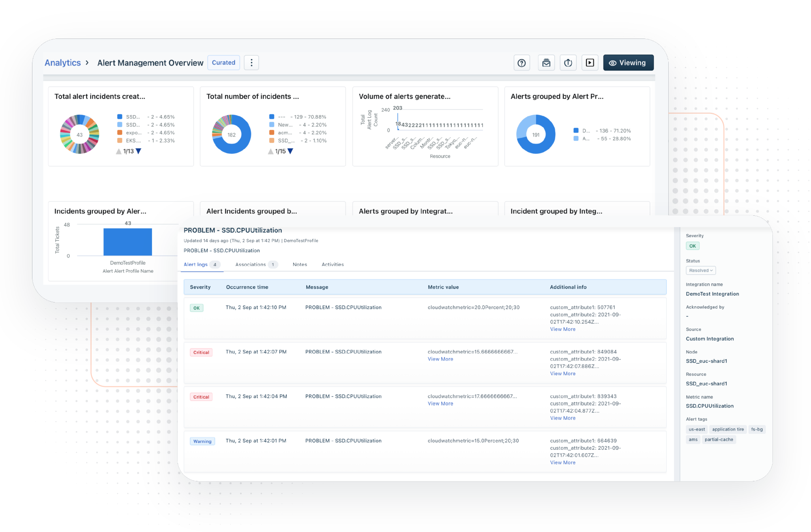Click the Analytics breadcrumb link
This screenshot has width=811, height=532.
pyautogui.click(x=62, y=62)
